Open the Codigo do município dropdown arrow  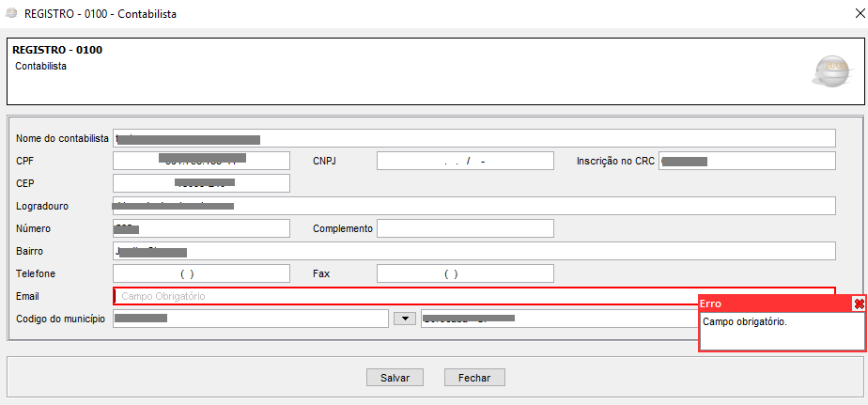[x=405, y=319]
